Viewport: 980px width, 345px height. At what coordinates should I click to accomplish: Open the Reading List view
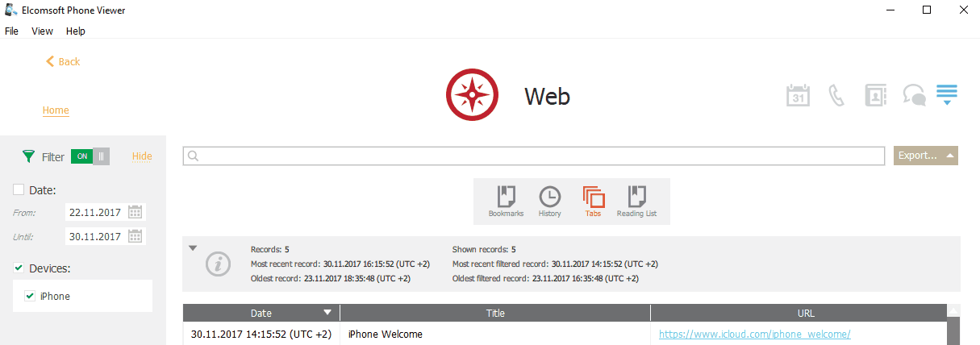click(636, 201)
